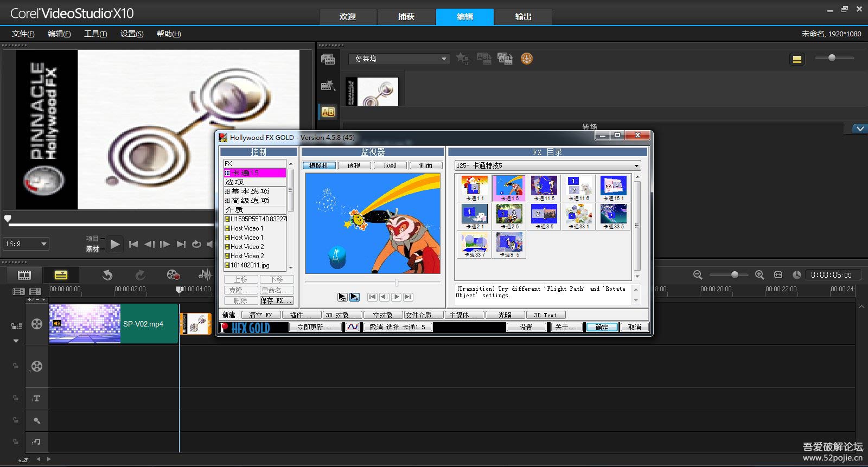Switch to timeline view

pos(61,275)
